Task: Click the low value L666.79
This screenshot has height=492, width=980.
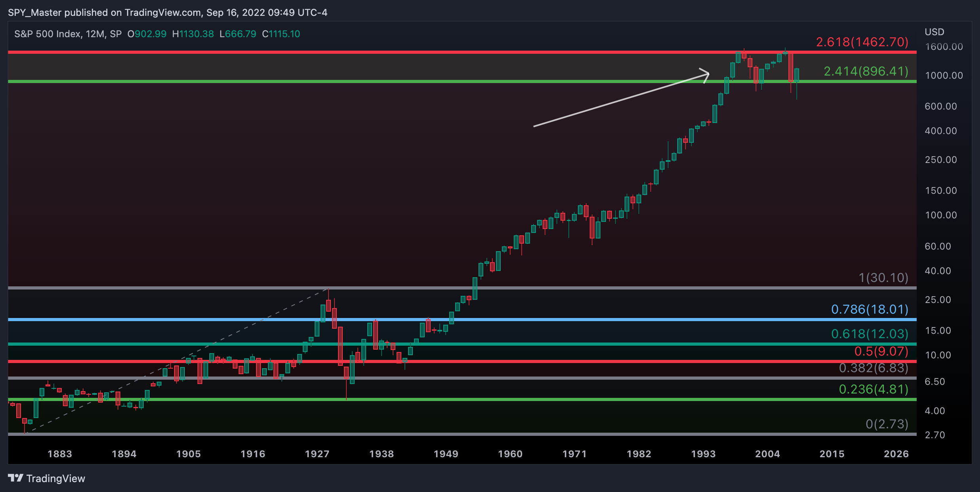Action: point(238,34)
